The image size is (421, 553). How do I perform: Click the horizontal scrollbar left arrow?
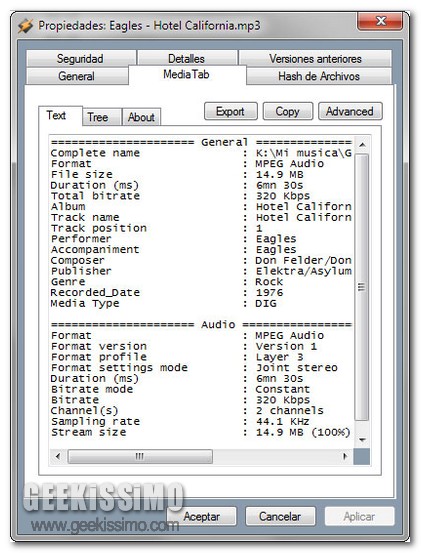[x=58, y=456]
